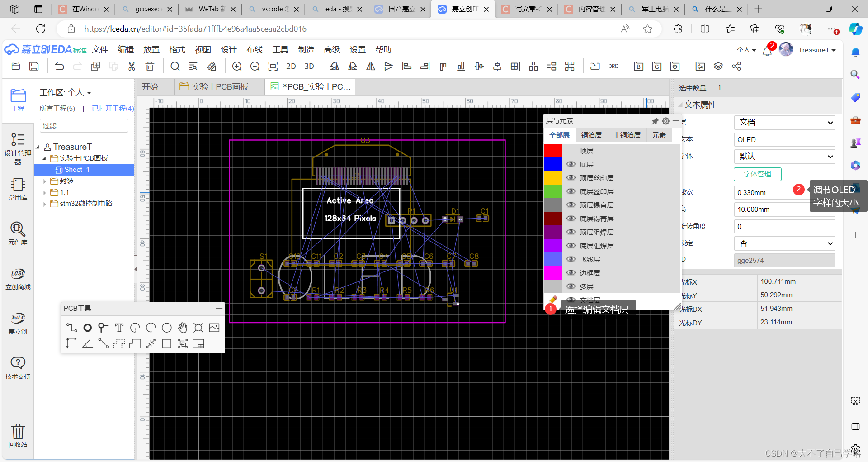Open the layer dropdown showing 文档
The image size is (868, 462).
784,122
